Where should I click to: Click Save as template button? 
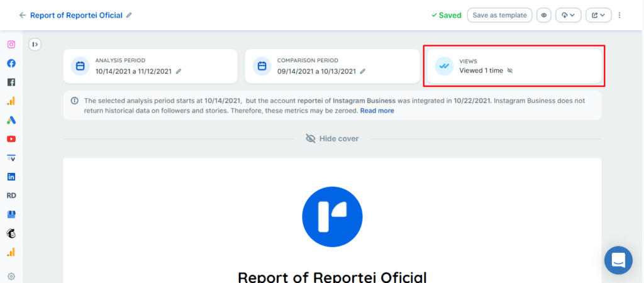point(499,15)
